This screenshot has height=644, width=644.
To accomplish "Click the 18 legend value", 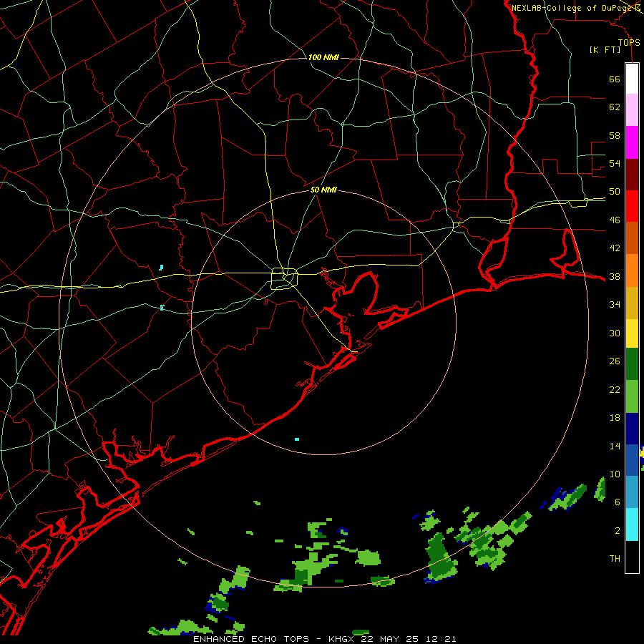I will click(x=615, y=418).
